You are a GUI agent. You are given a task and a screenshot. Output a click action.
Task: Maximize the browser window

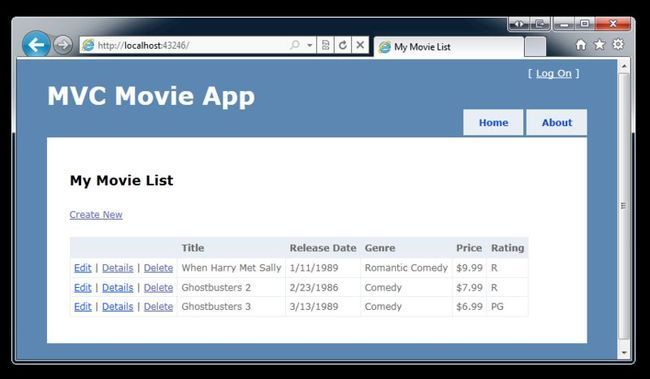[584, 24]
